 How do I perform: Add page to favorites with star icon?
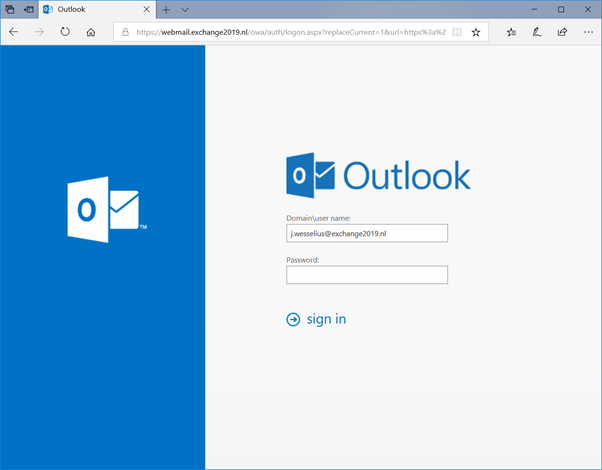pos(476,32)
